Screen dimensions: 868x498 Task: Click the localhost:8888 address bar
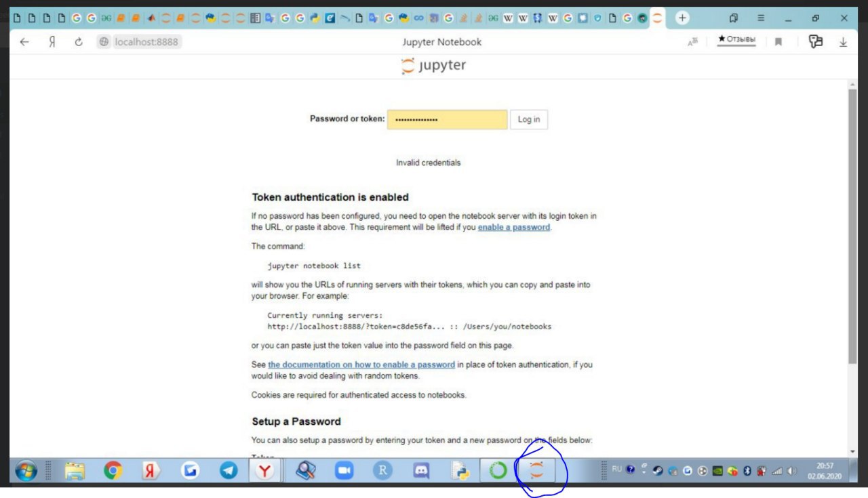click(140, 42)
